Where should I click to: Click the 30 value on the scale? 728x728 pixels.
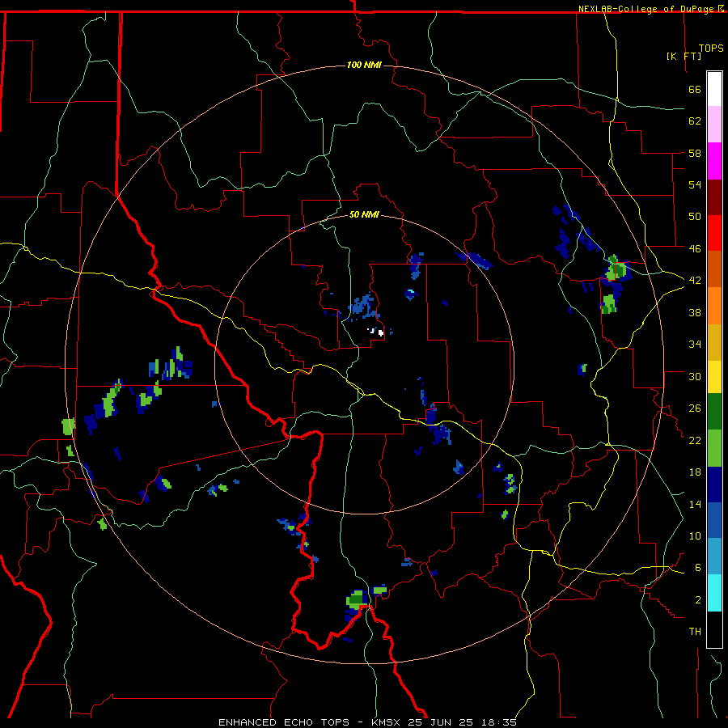pyautogui.click(x=695, y=376)
